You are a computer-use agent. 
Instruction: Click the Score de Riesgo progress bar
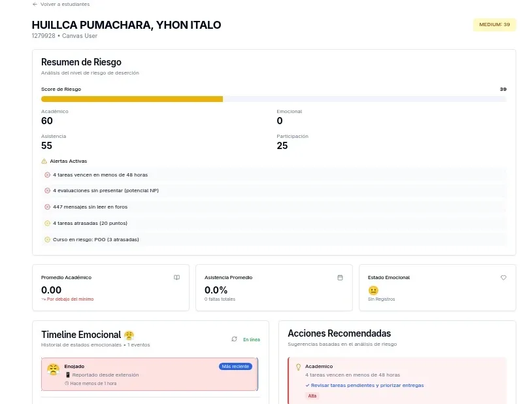click(x=273, y=99)
